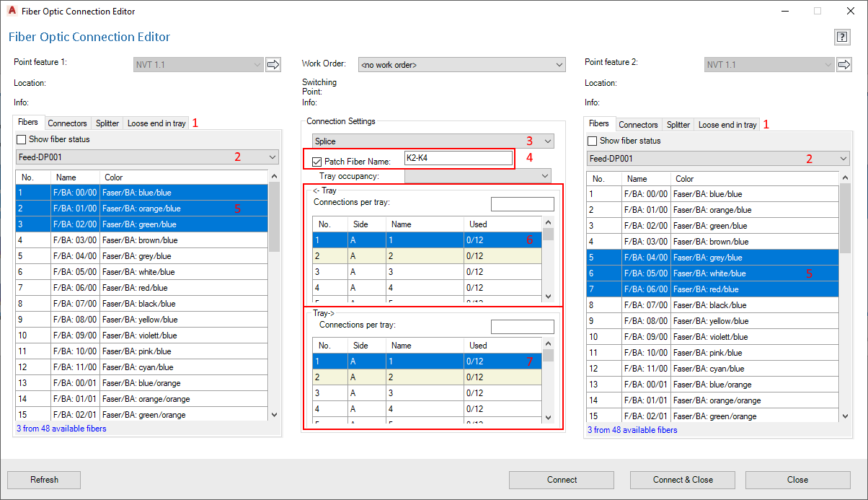Open the help question mark icon

[841, 37]
